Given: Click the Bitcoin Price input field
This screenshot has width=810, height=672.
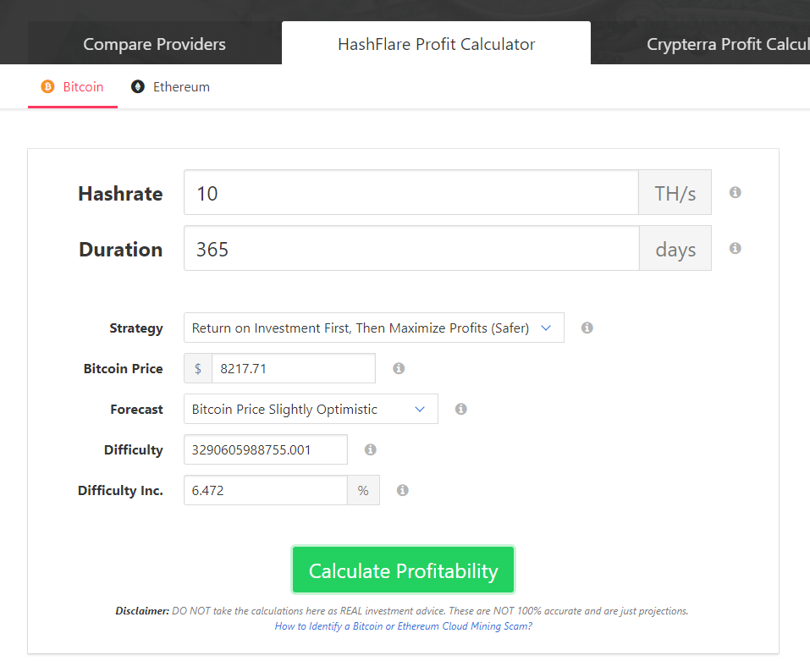Looking at the screenshot, I should [x=294, y=368].
